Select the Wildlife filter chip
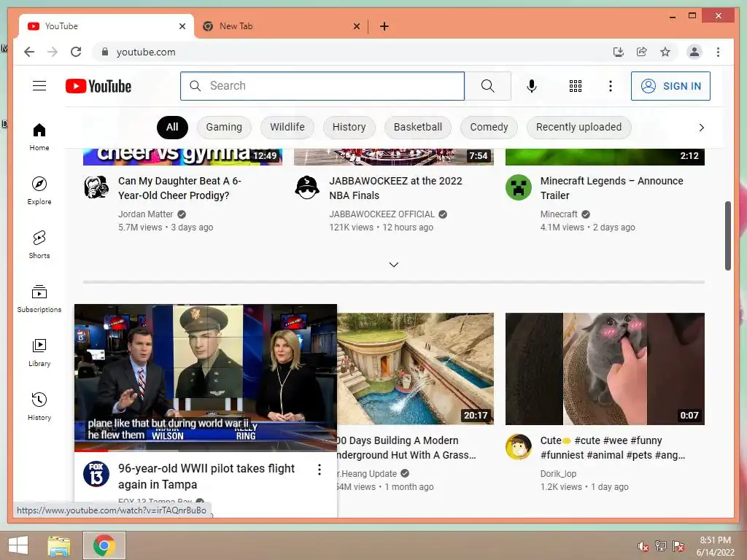 pyautogui.click(x=287, y=127)
